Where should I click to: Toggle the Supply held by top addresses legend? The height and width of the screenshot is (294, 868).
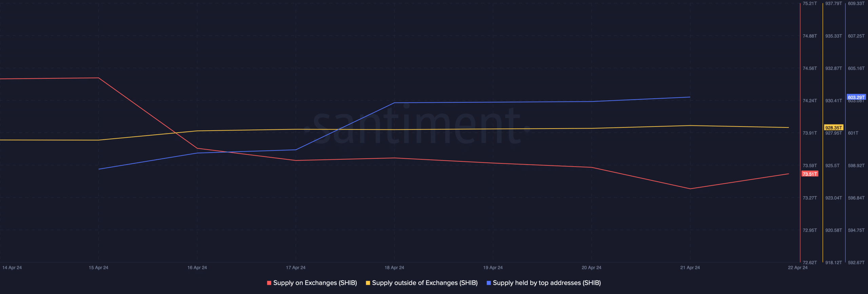pos(544,283)
